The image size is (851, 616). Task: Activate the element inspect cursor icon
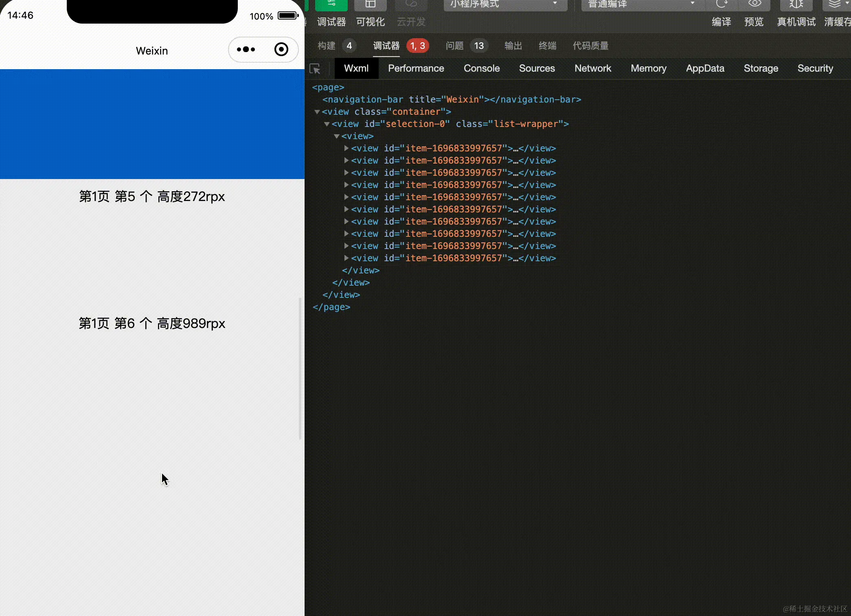[315, 68]
